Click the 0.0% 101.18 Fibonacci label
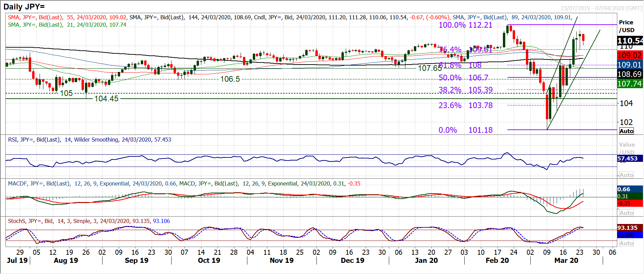 (x=465, y=130)
